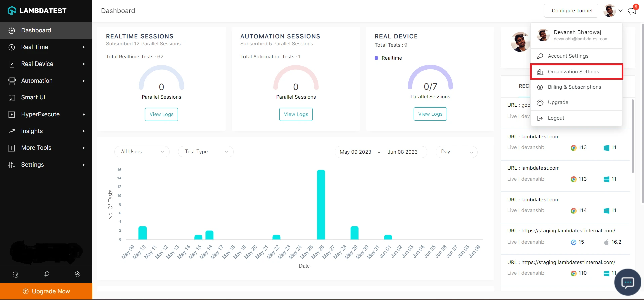Click the key icon in sidebar footer
This screenshot has height=300, width=644.
[46, 274]
